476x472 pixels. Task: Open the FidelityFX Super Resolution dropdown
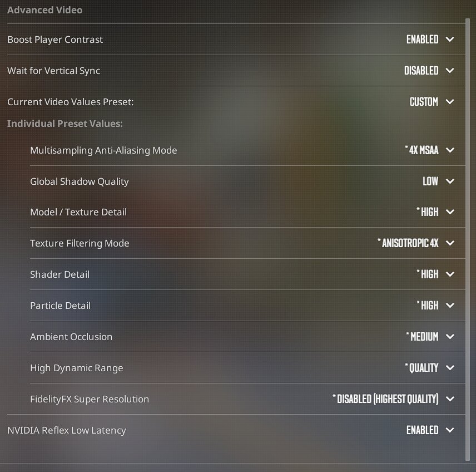pyautogui.click(x=450, y=399)
